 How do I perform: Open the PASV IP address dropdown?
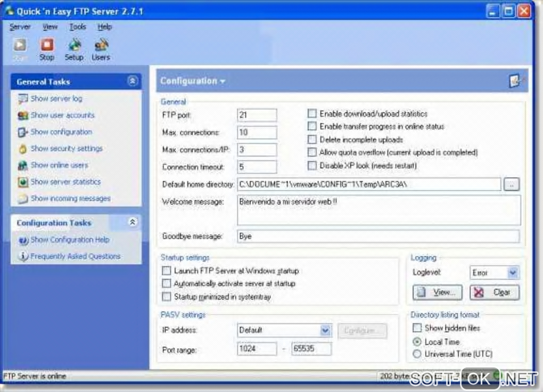tap(325, 330)
